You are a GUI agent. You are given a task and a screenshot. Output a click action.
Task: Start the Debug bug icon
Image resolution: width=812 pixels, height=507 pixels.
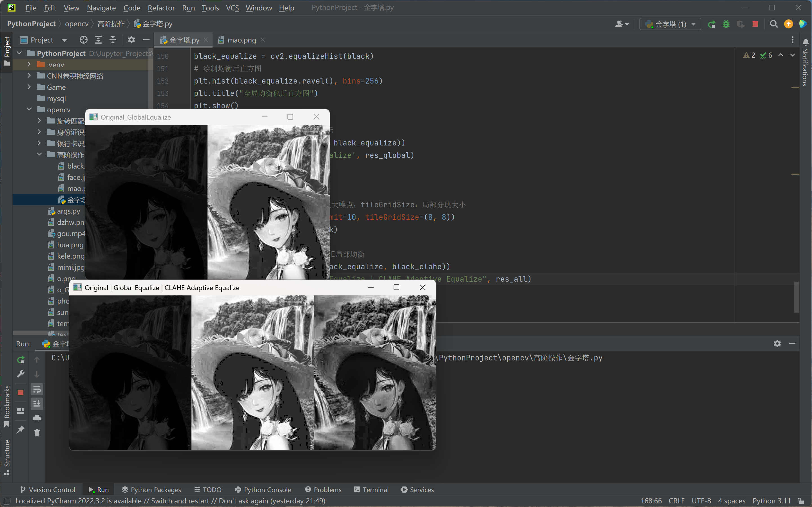726,24
